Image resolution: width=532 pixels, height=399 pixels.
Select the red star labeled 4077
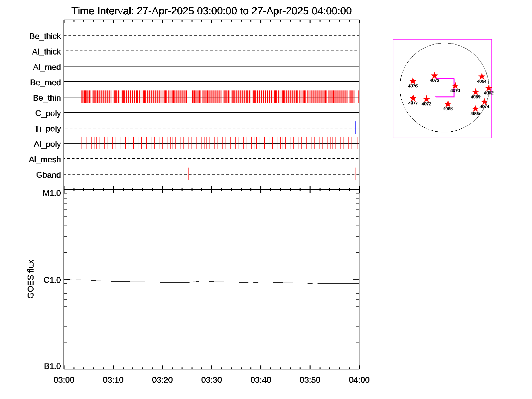point(413,98)
